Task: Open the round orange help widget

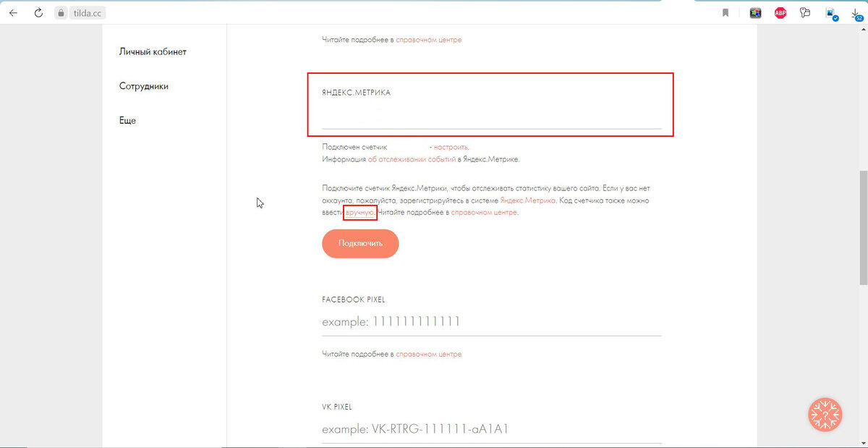Action: pyautogui.click(x=825, y=415)
